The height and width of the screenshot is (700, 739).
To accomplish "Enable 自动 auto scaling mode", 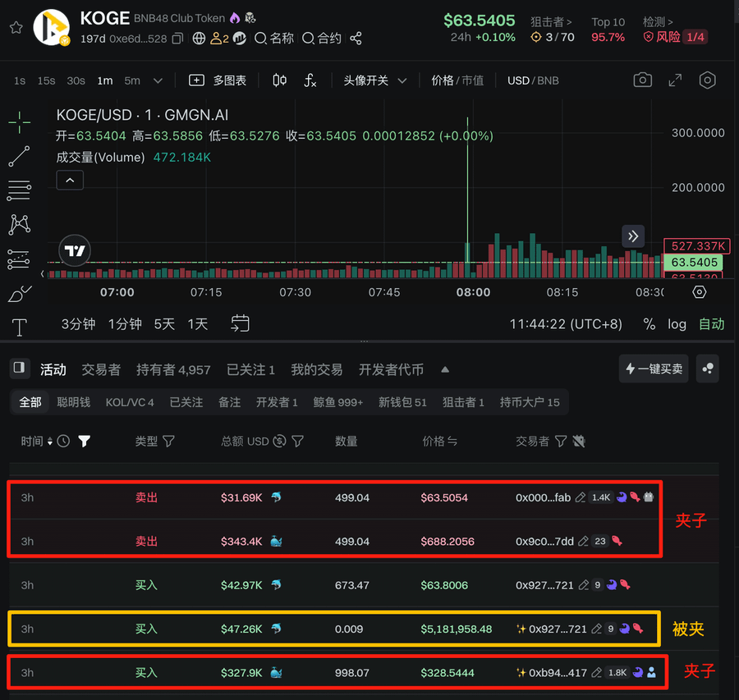I will point(711,324).
